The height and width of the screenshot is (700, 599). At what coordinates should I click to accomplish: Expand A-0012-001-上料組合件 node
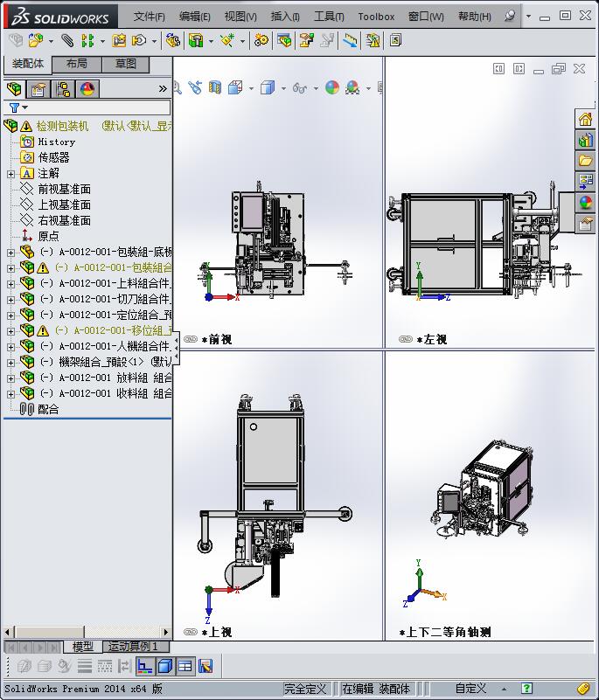coord(10,284)
